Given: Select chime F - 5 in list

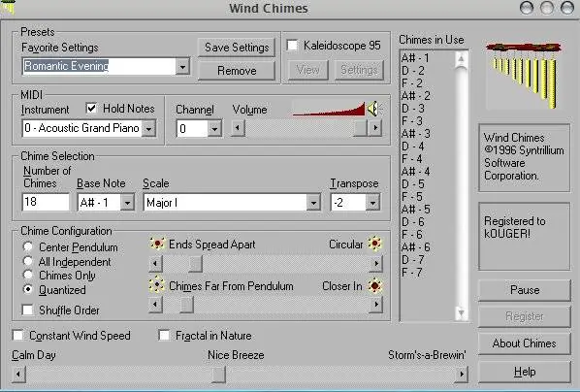Looking at the screenshot, I should (x=412, y=196).
